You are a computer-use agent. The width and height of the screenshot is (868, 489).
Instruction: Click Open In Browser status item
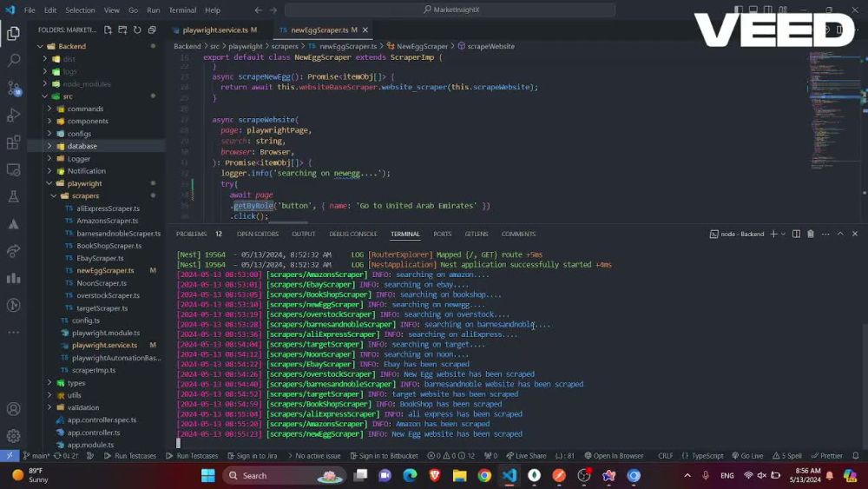[614, 456]
